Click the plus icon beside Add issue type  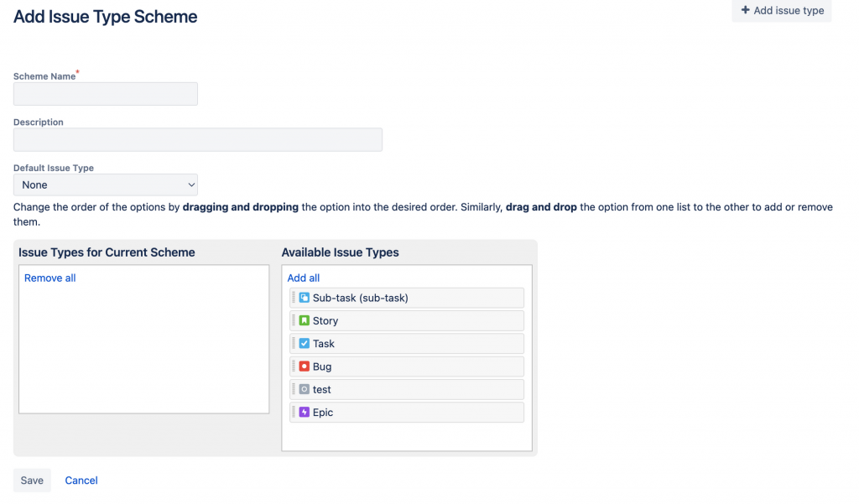(x=745, y=11)
